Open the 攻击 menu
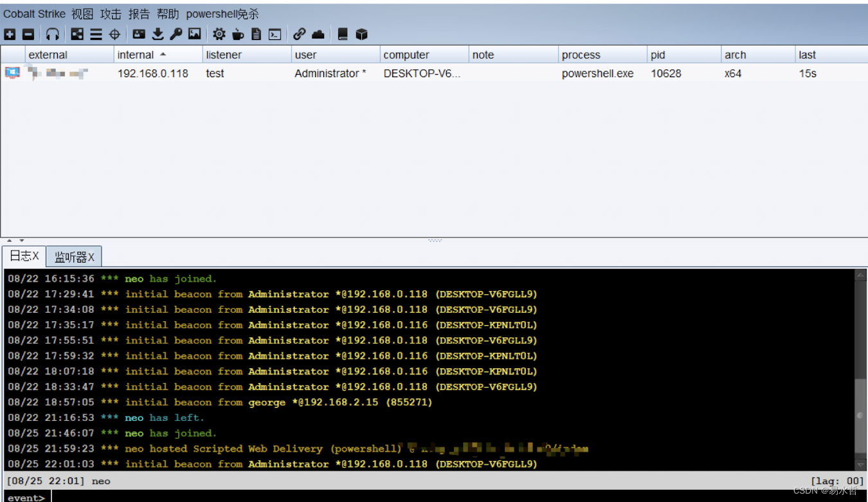Viewport: 868px width, 502px height. pos(111,14)
